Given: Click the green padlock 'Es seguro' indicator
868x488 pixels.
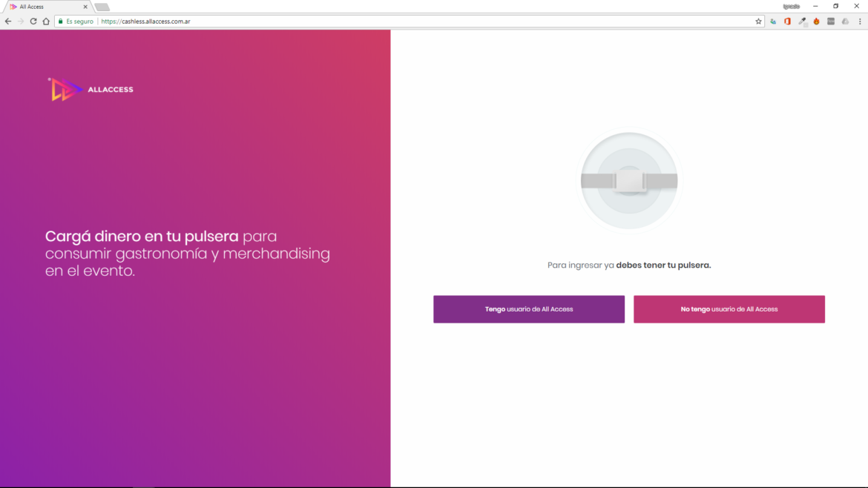Looking at the screenshot, I should [x=76, y=22].
